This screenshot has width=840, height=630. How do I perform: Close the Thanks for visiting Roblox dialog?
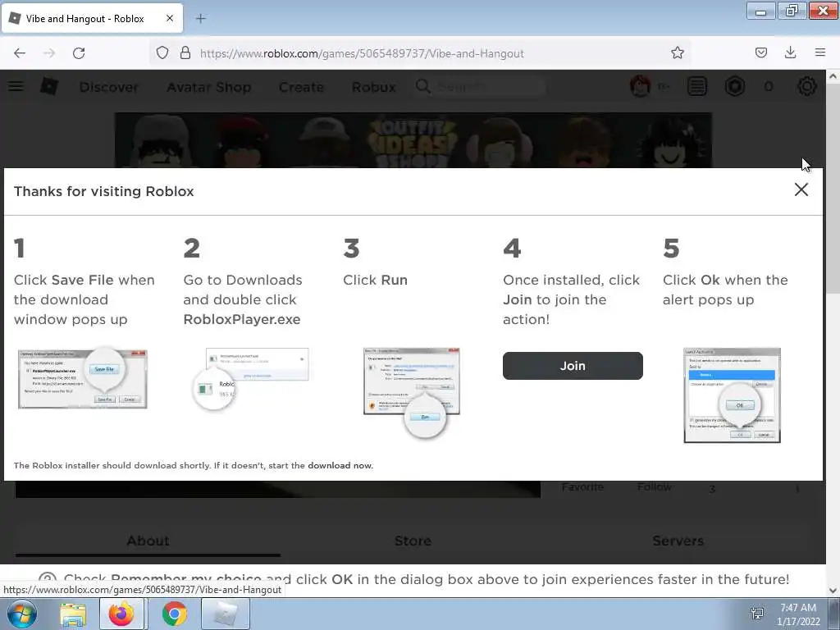801,189
